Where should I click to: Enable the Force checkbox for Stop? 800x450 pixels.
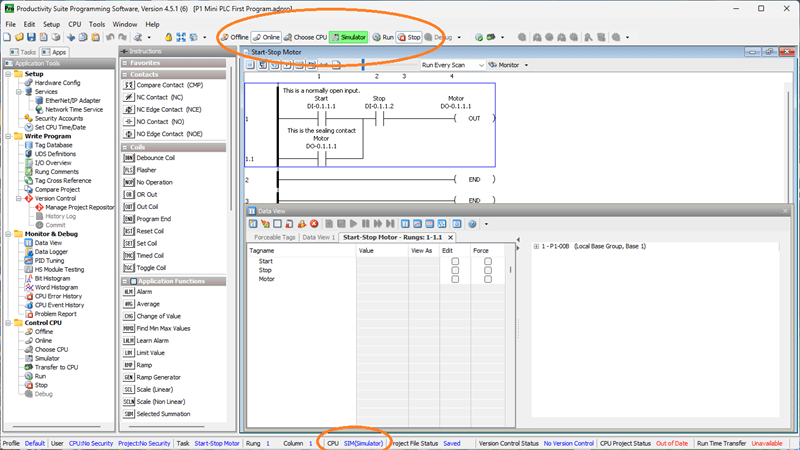[488, 270]
